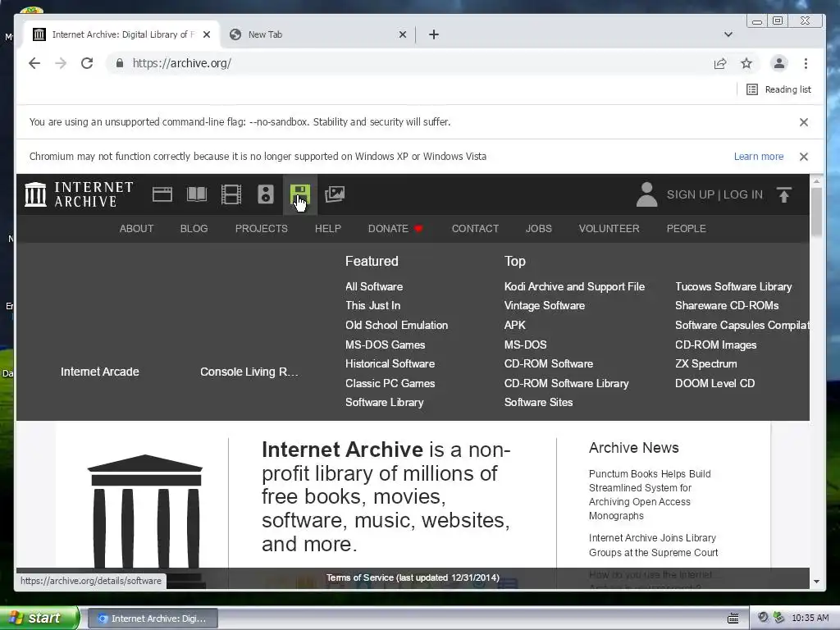Open All Software link
The image size is (840, 630).
click(x=374, y=286)
